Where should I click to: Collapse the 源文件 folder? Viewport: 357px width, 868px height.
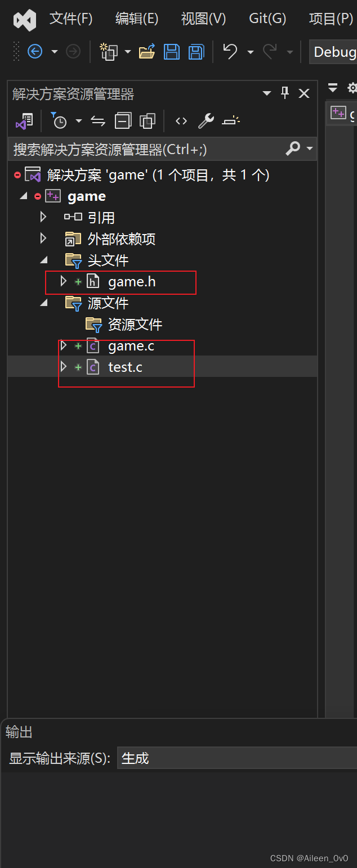43,303
